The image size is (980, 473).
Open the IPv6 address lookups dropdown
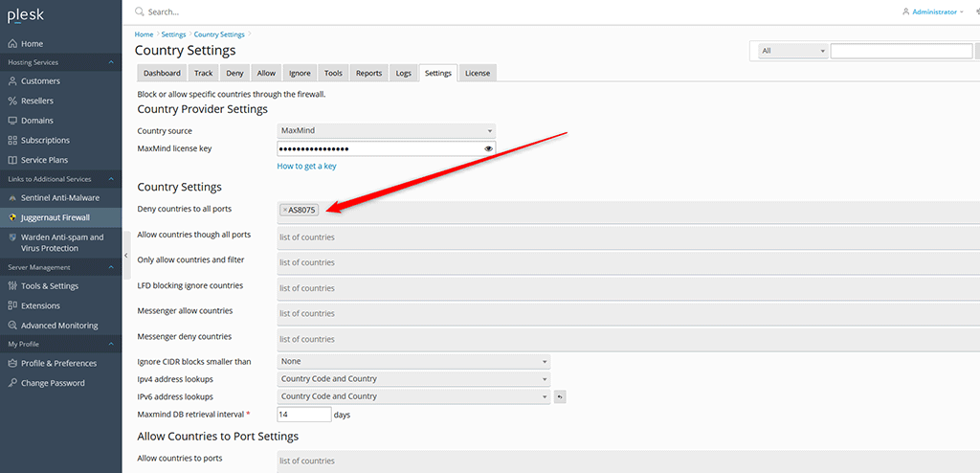(x=413, y=396)
